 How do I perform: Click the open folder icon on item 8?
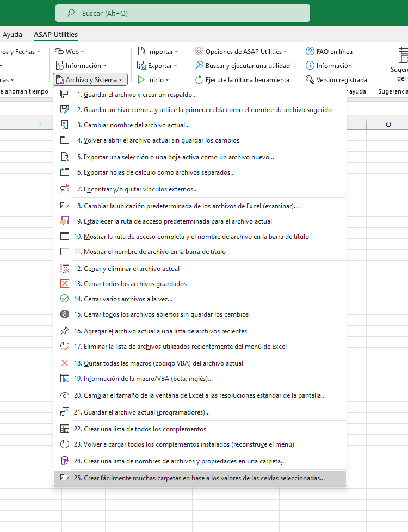coord(65,206)
